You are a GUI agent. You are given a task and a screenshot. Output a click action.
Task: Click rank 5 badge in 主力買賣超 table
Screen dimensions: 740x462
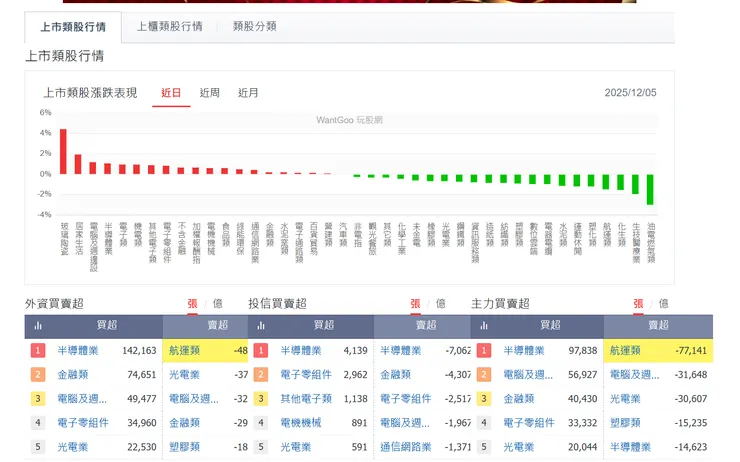point(484,447)
